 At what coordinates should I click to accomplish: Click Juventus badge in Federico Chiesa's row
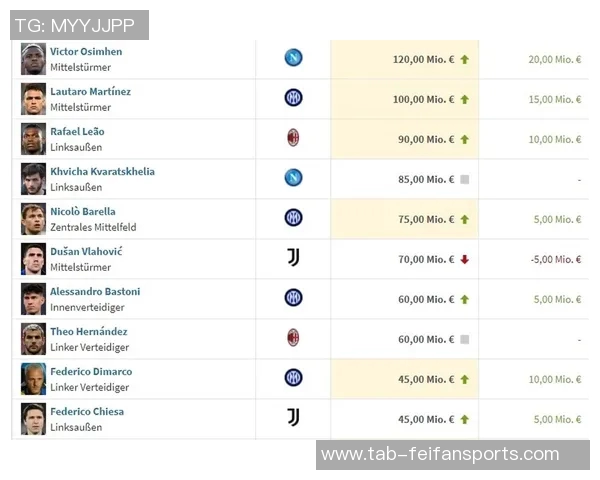(x=293, y=418)
